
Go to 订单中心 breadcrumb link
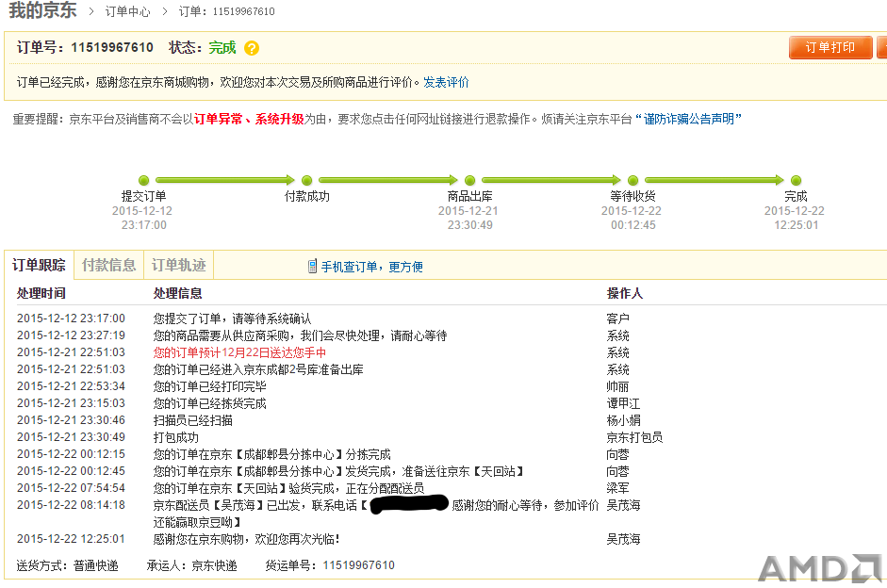click(x=128, y=11)
